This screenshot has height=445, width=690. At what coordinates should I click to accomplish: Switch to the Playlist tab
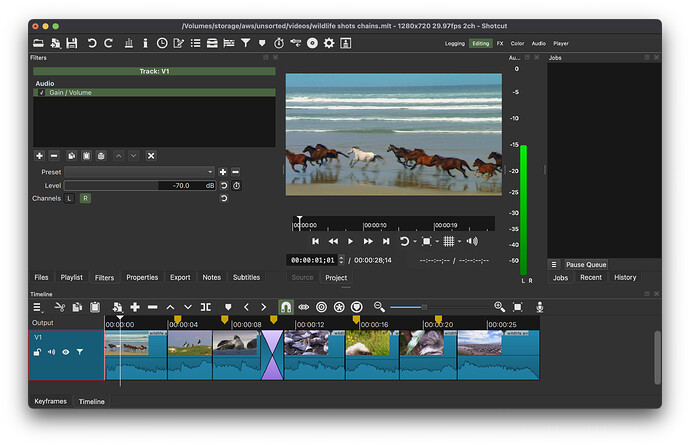coord(71,277)
